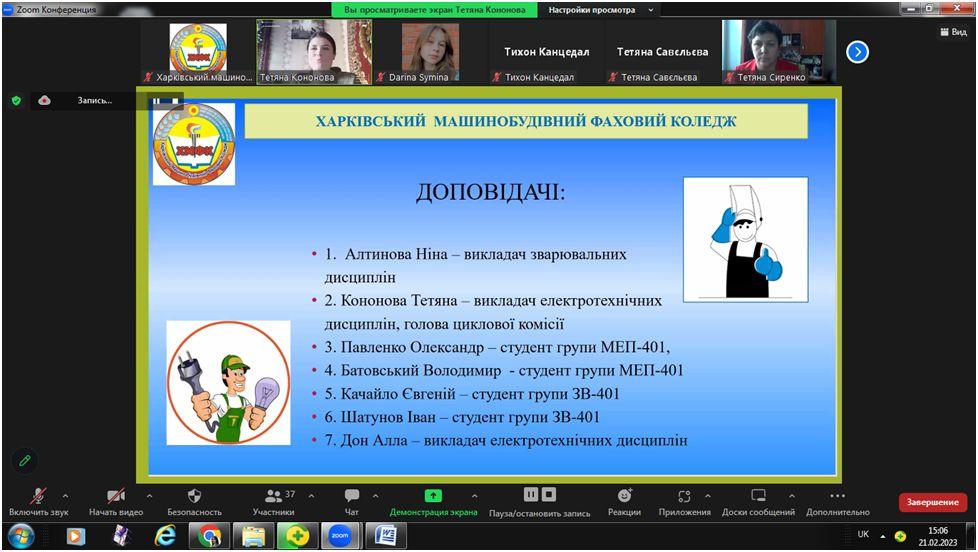The height and width of the screenshot is (552, 978).
Task: Click the welder illustration on slide
Action: click(x=745, y=240)
